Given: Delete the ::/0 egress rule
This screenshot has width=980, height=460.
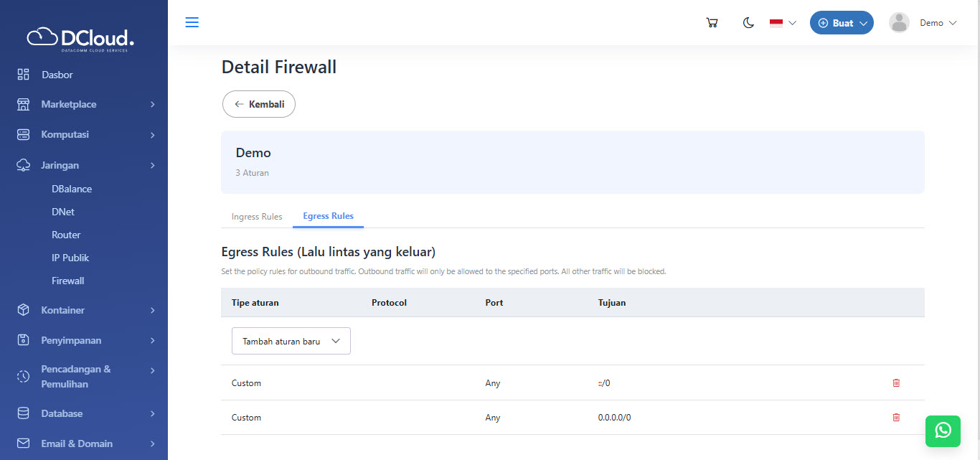Looking at the screenshot, I should click(896, 383).
